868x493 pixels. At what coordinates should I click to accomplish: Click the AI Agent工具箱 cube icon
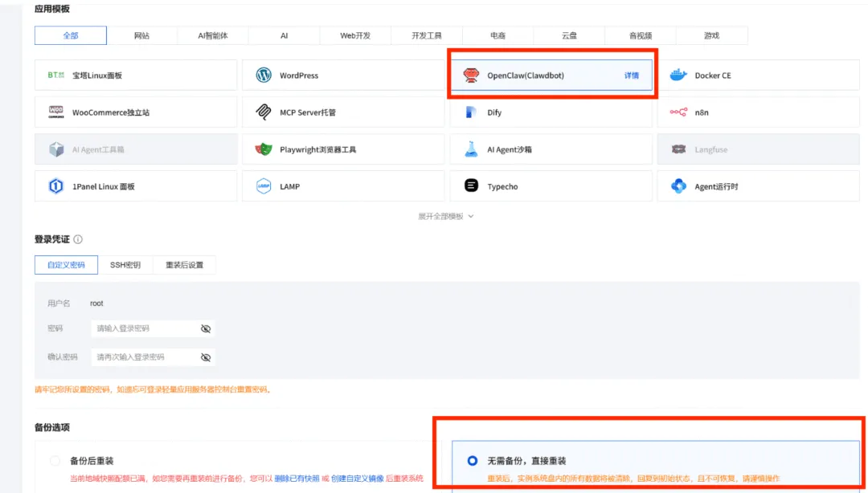tap(56, 149)
